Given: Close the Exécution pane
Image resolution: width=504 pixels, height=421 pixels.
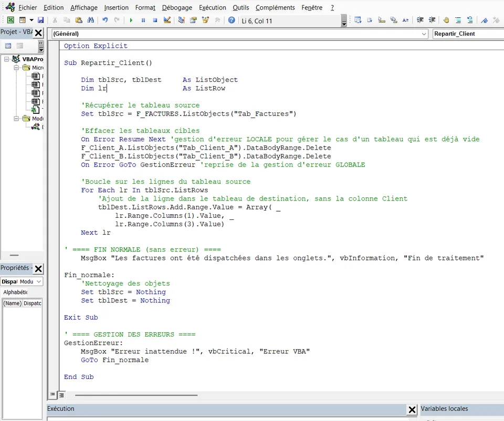Looking at the screenshot, I should 412,409.
